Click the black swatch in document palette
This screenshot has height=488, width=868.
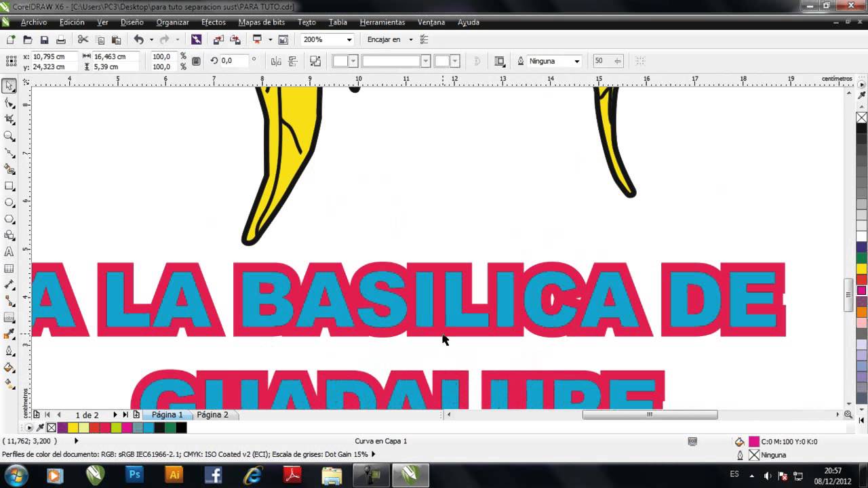point(181,428)
